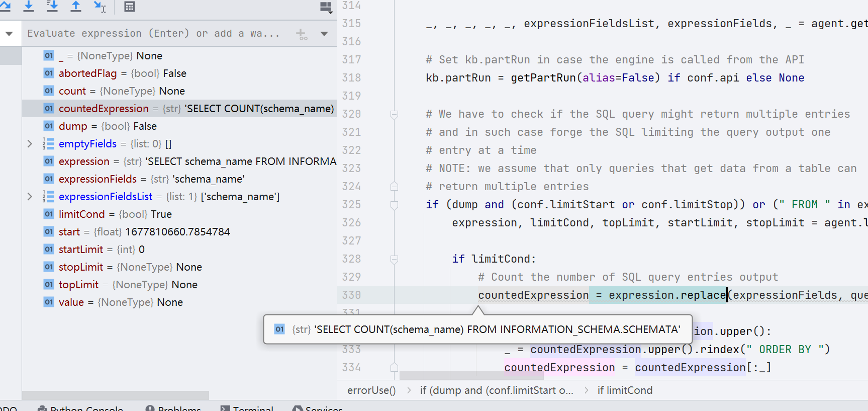Select the topLimit variable row
868x411 pixels.
click(x=179, y=285)
